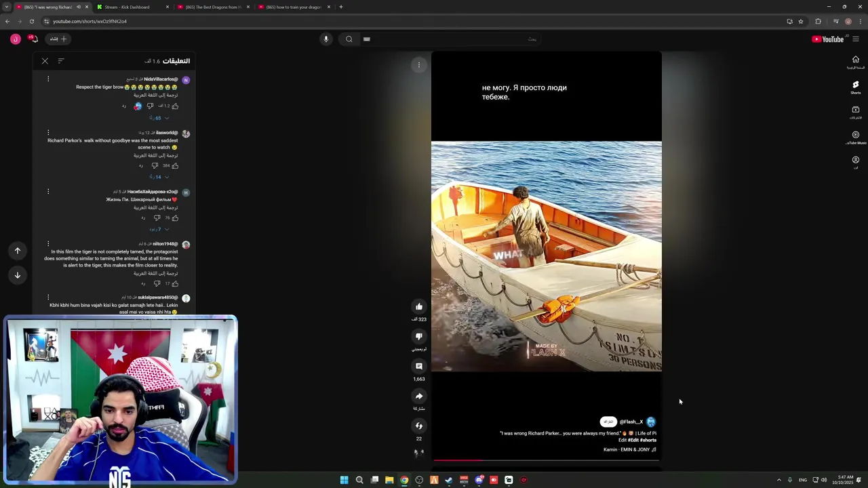This screenshot has width=868, height=488.
Task: Bookmark this page with the star icon
Action: pyautogui.click(x=801, y=21)
